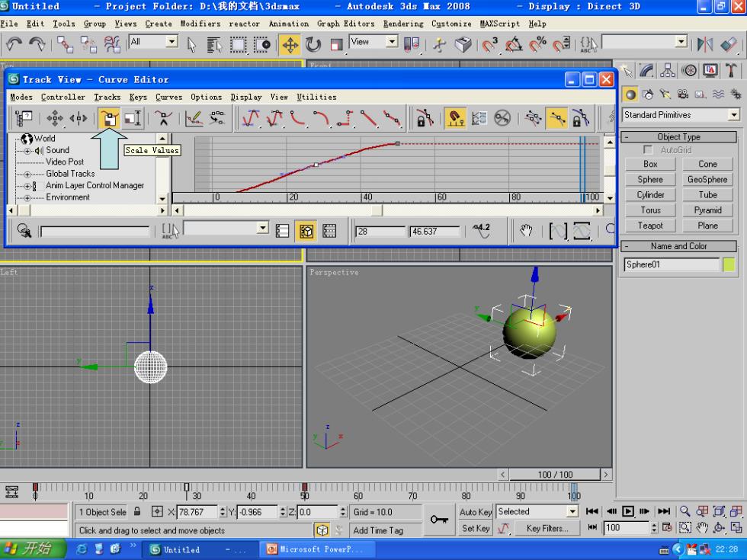Screen dimensions: 747x560
Task: Toggle the Auto Key button
Action: tap(476, 512)
